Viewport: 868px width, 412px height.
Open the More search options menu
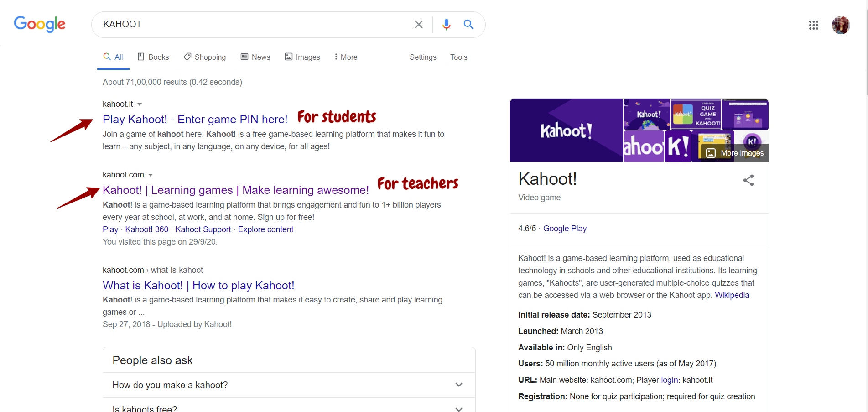[345, 57]
